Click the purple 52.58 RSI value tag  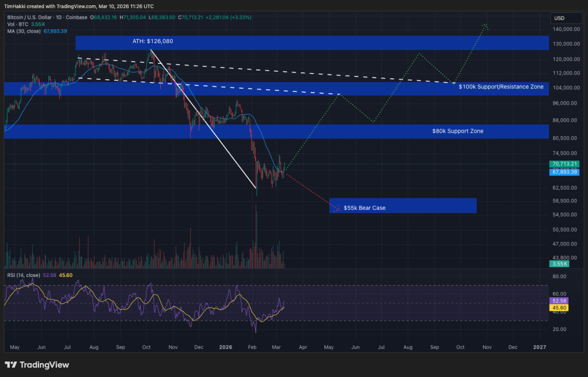click(x=559, y=301)
